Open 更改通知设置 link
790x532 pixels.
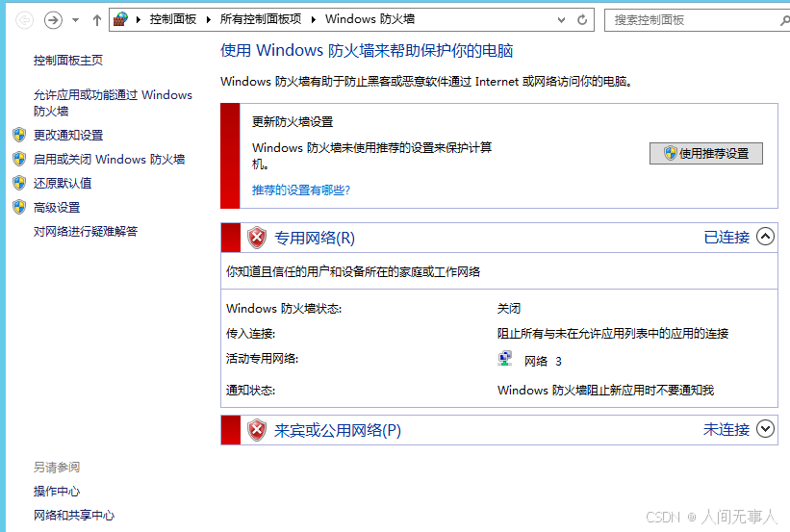click(x=68, y=135)
